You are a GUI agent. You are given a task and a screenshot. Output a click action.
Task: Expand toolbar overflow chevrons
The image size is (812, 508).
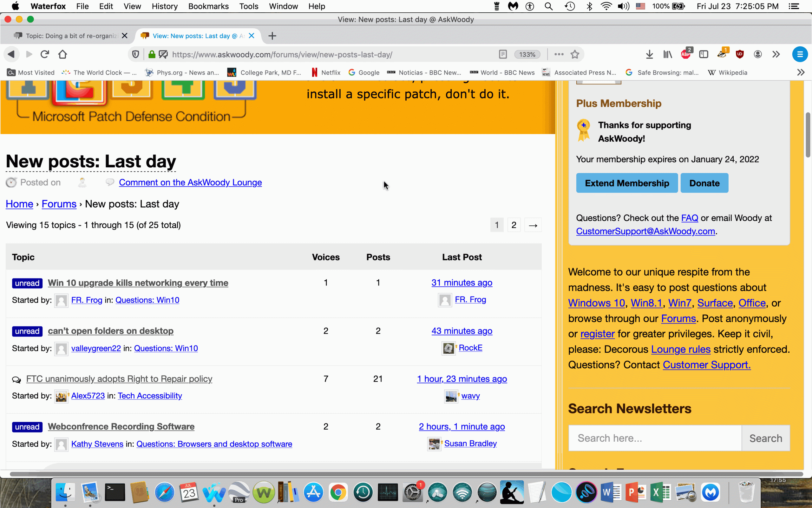pyautogui.click(x=776, y=54)
